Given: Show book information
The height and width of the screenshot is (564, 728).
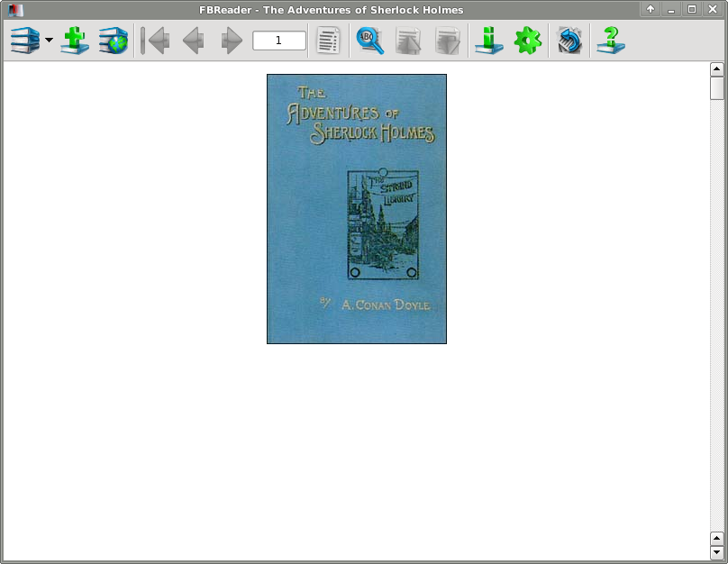Looking at the screenshot, I should (489, 41).
